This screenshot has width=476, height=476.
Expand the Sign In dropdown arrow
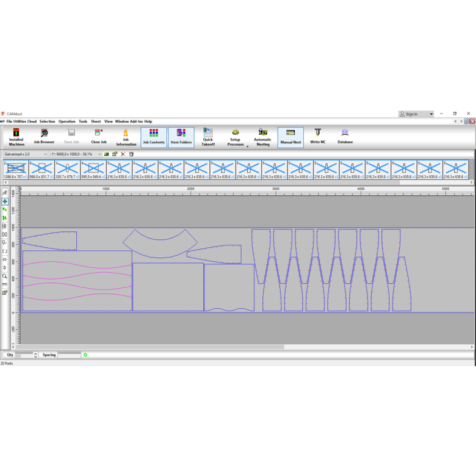[x=431, y=114]
